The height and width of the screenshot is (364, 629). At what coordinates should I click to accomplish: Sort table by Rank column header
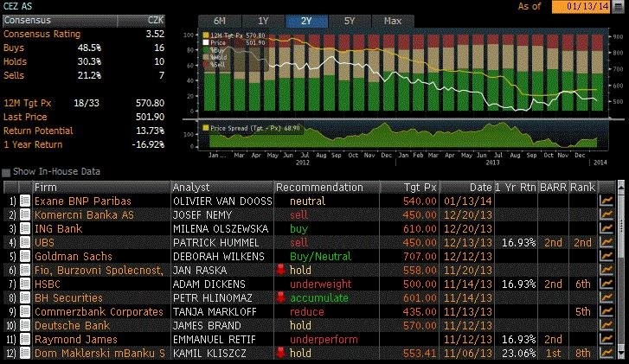pos(583,188)
